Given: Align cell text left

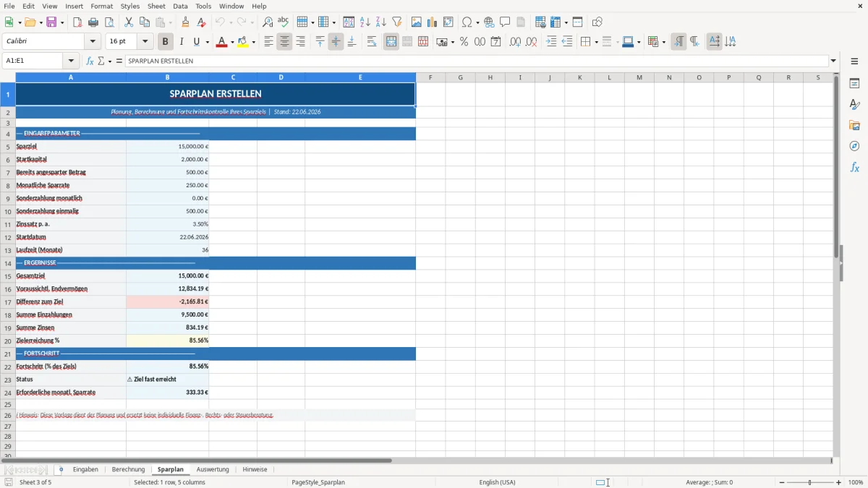Looking at the screenshot, I should click(268, 42).
